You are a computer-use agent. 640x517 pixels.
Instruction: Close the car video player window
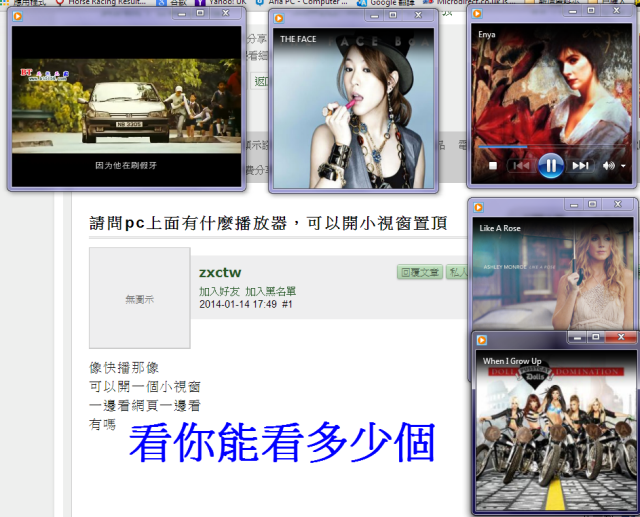pos(225,13)
